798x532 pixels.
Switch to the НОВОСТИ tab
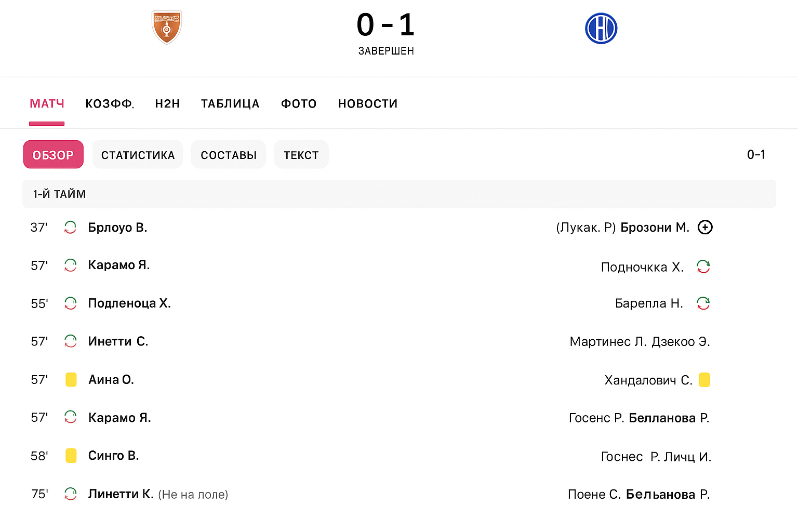367,103
